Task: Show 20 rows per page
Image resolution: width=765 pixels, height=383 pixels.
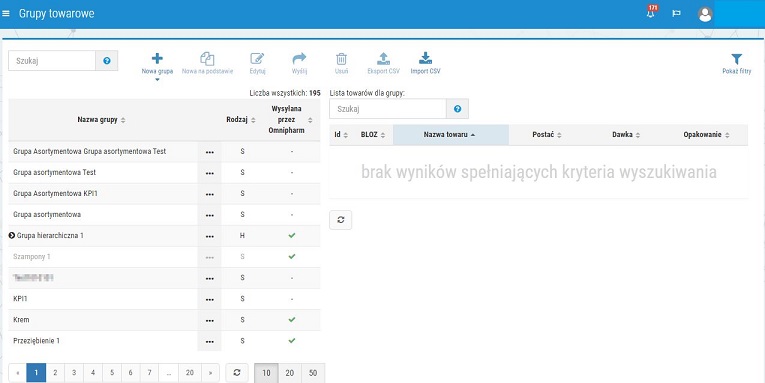Action: [290, 373]
